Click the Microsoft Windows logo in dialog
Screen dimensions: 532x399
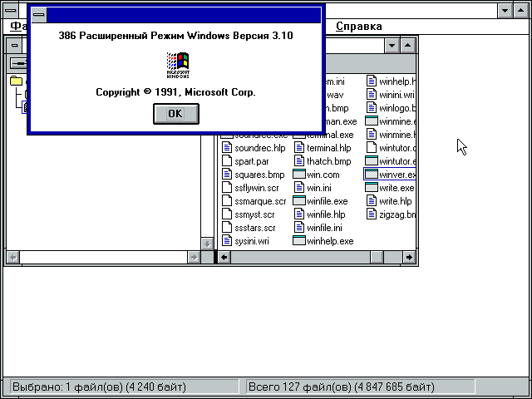pyautogui.click(x=178, y=65)
